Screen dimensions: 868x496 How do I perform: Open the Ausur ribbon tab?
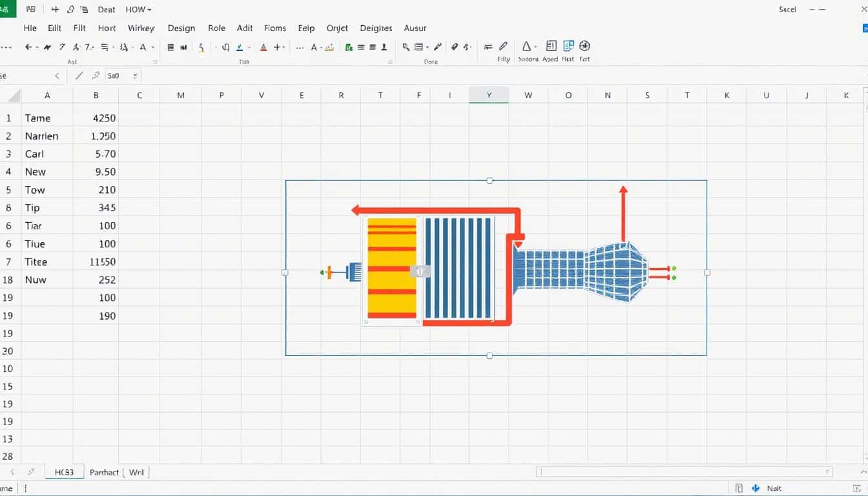pos(415,28)
